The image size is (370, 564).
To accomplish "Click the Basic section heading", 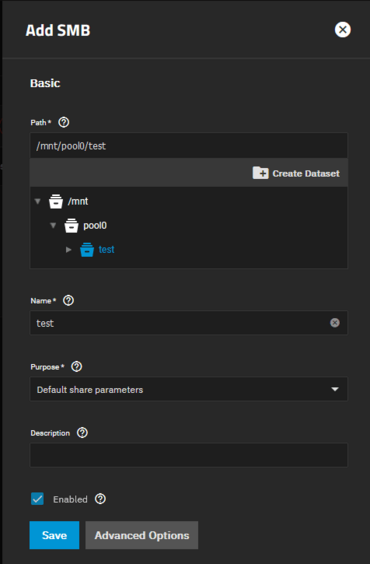I will click(45, 83).
